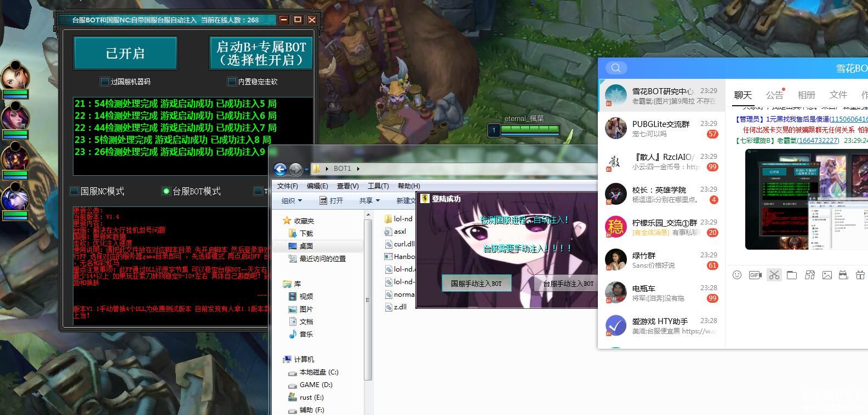
Task: Open the 『散人』RzclAIO conversation
Action: [661, 162]
